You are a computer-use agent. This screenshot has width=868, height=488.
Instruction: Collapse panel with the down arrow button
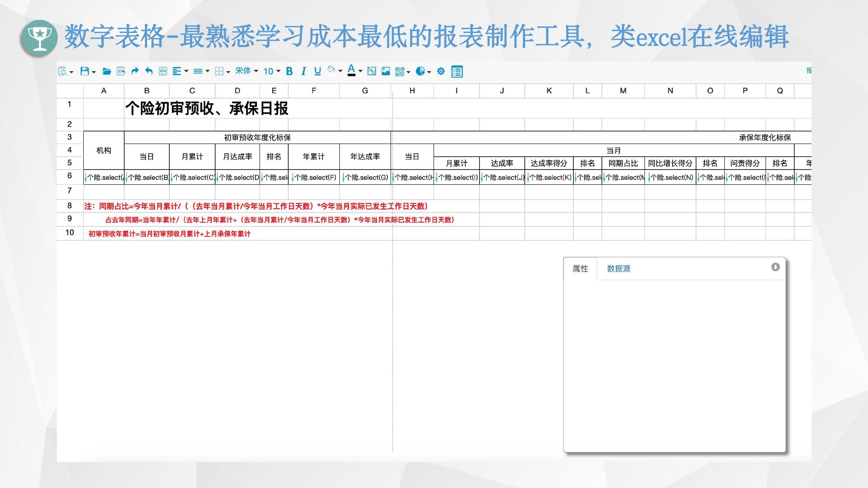coord(775,267)
